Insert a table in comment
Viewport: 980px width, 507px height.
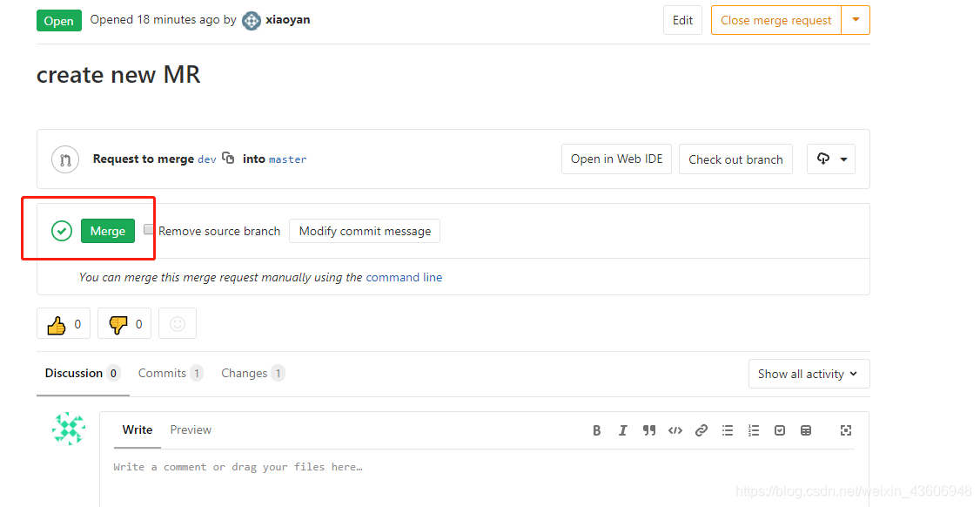(x=806, y=430)
